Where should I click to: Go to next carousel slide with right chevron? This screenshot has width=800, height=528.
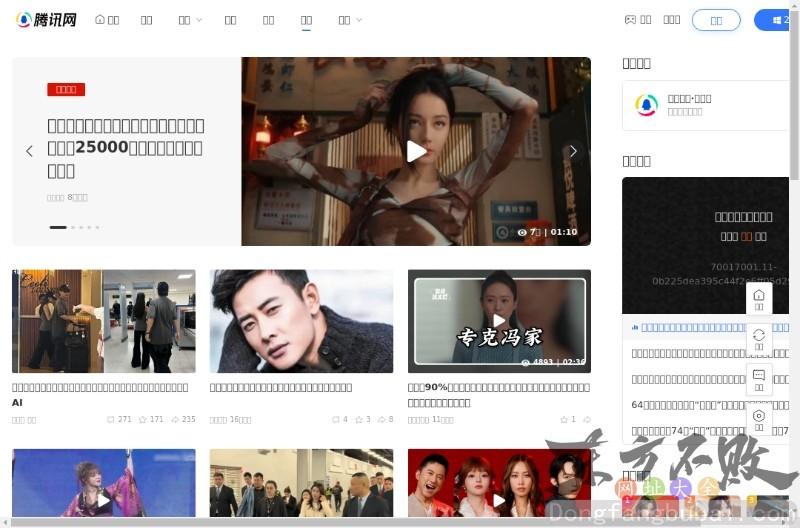pos(573,151)
